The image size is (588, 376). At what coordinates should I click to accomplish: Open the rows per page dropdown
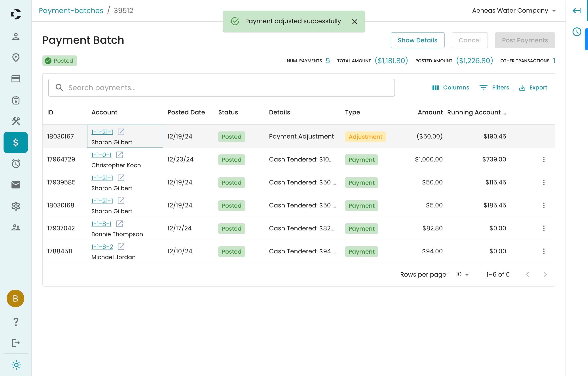(x=462, y=274)
